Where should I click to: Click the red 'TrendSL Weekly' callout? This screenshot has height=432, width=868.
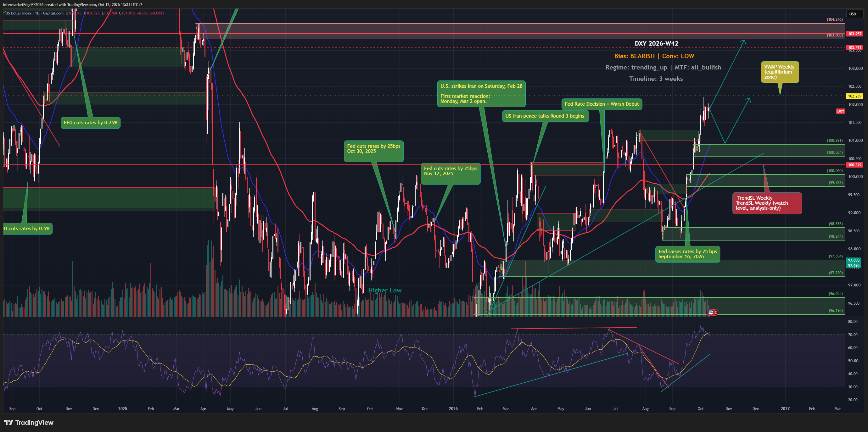click(x=767, y=203)
